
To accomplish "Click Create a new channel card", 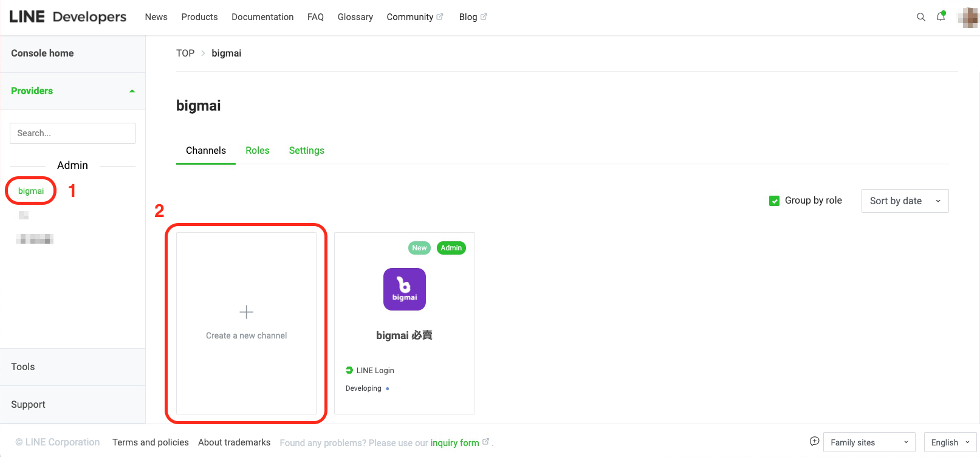I will 246,323.
